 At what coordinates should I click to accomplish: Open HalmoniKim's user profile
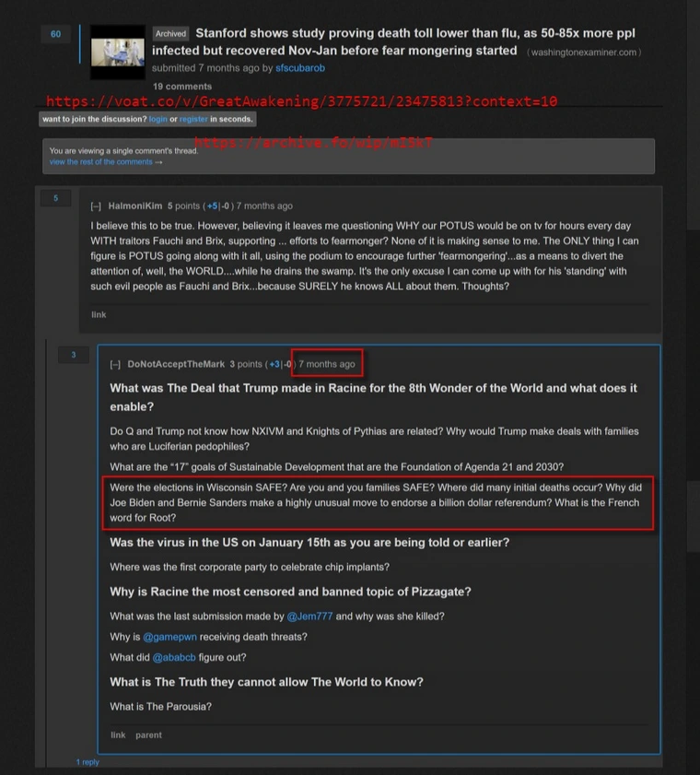tap(135, 206)
